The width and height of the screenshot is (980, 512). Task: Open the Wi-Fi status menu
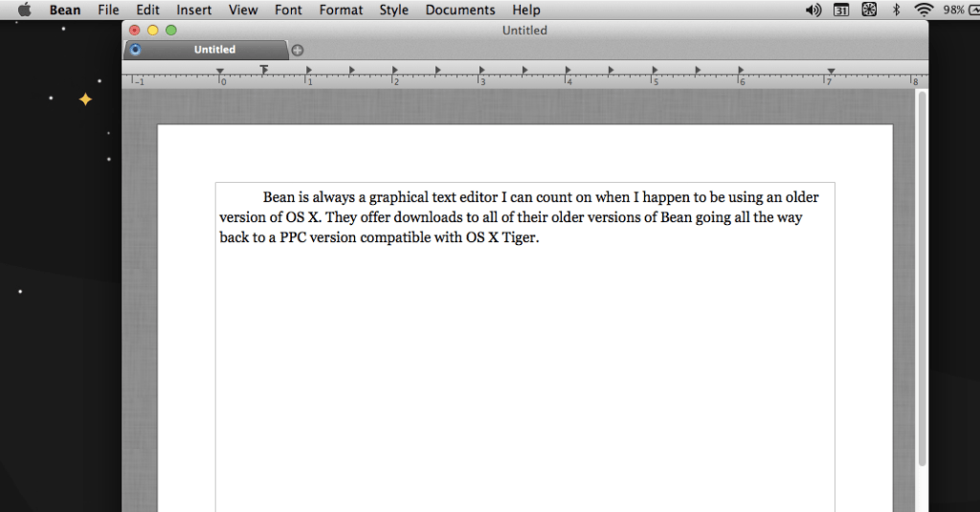pyautogui.click(x=924, y=10)
